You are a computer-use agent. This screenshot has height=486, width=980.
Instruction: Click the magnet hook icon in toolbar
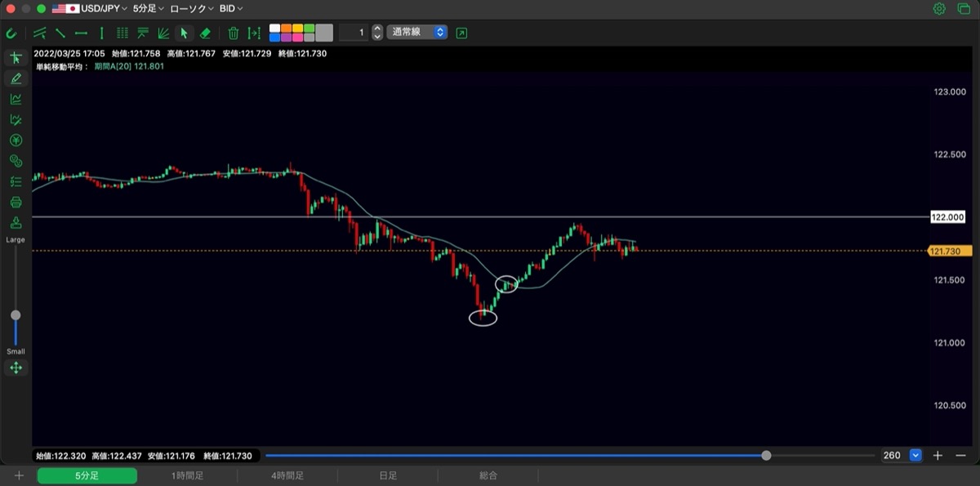(x=11, y=33)
